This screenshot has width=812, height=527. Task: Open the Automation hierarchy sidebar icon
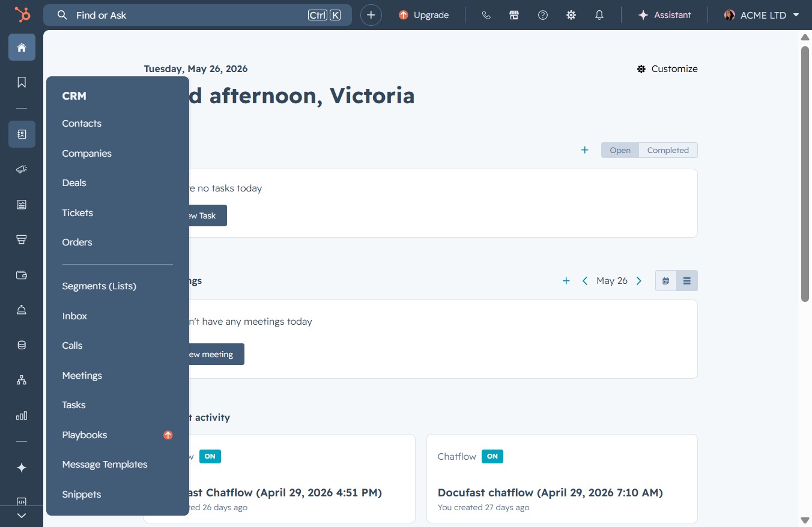click(22, 380)
